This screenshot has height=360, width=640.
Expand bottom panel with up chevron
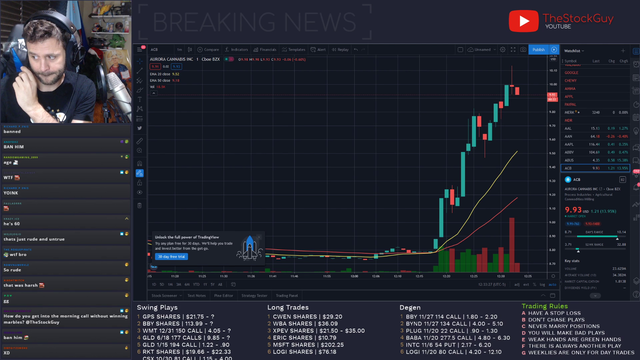(543, 296)
